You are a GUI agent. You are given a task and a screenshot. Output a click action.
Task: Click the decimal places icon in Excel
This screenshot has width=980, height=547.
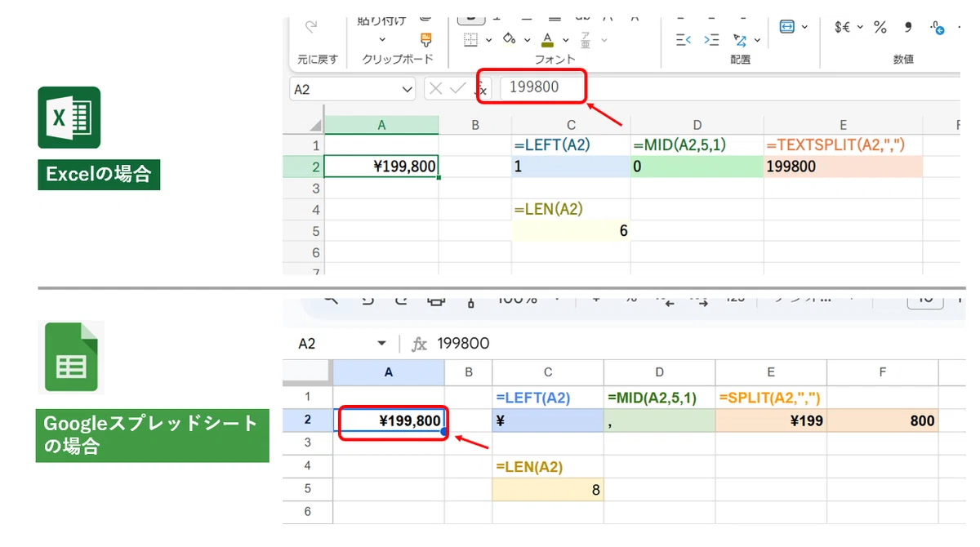tap(938, 27)
